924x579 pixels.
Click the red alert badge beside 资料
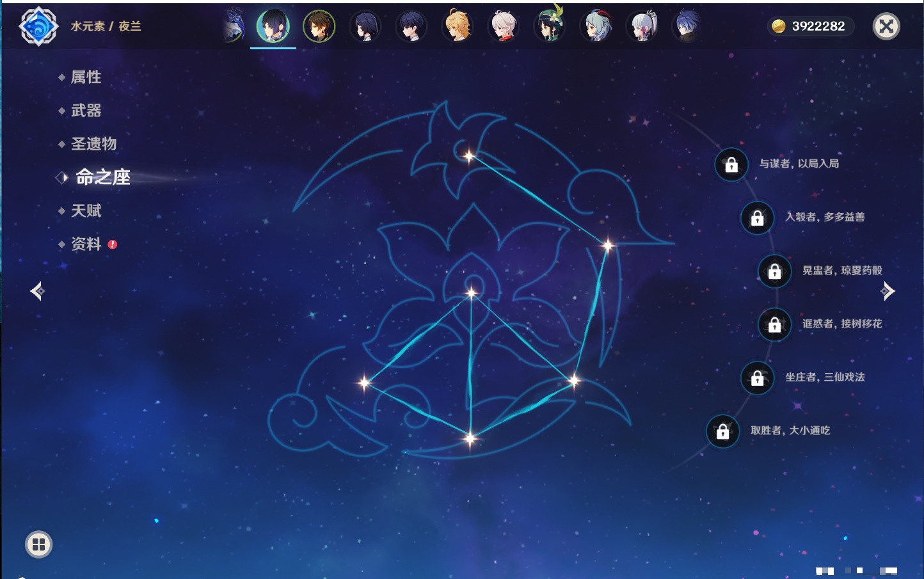[113, 244]
